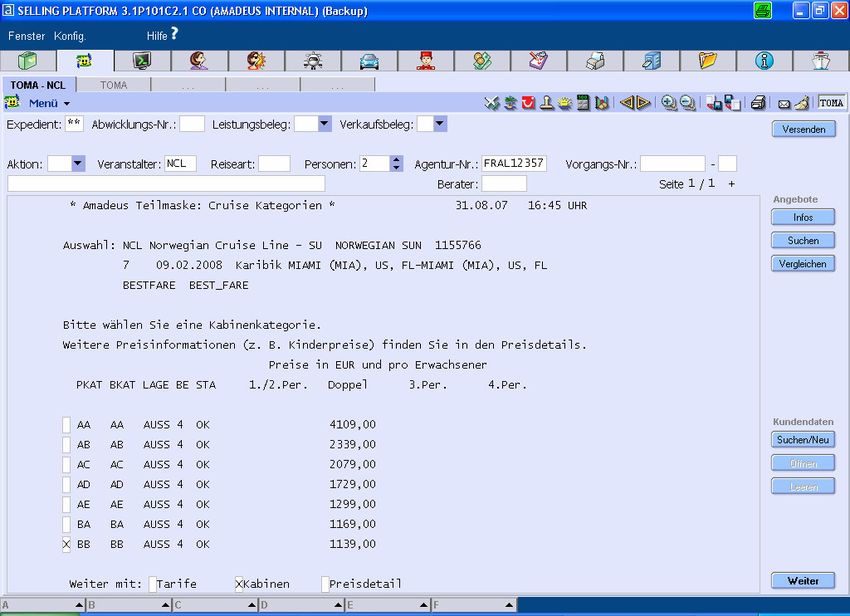Click the zoom out magnifier icon
850x616 pixels.
click(x=687, y=103)
